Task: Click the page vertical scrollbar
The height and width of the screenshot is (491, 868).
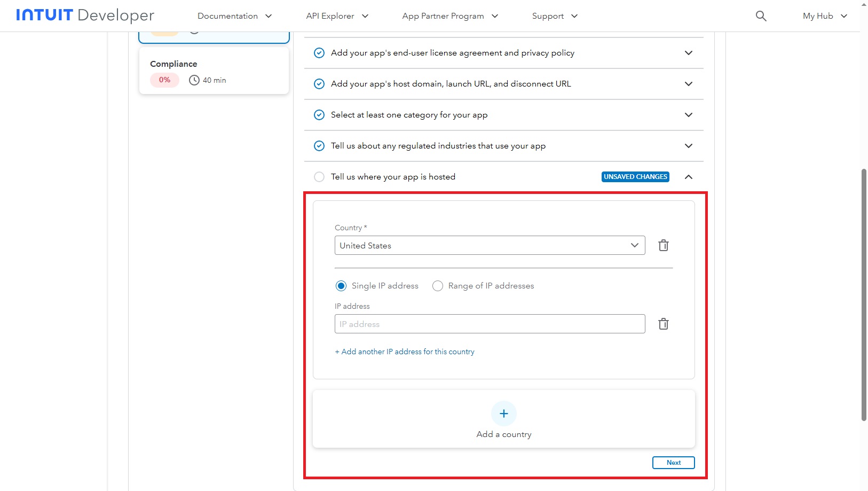Action: coord(864,294)
